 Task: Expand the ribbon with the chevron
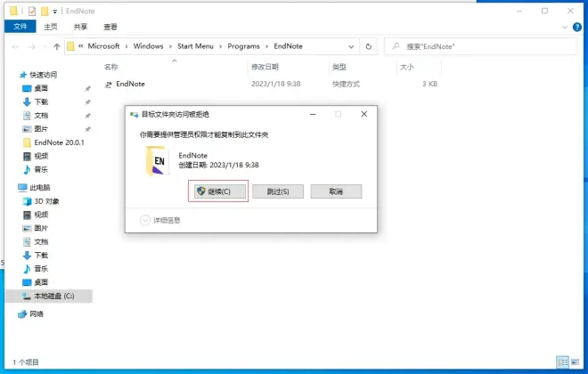click(565, 27)
